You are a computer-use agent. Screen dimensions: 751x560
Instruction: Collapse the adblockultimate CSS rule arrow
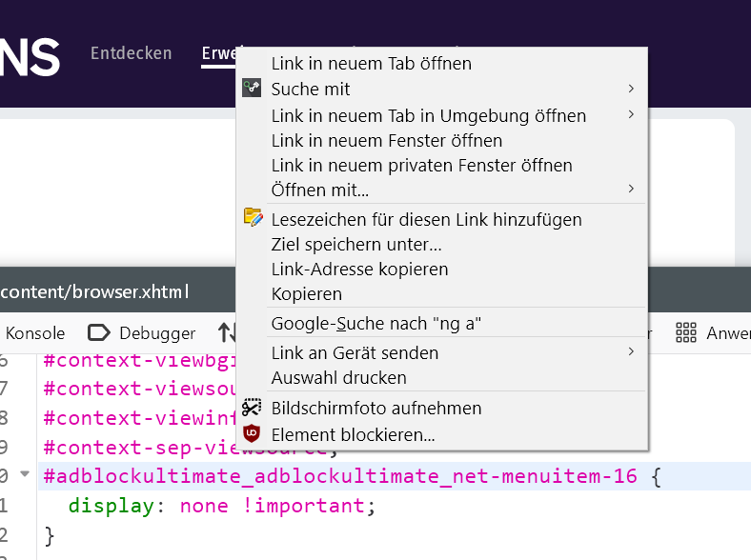pyautogui.click(x=26, y=474)
